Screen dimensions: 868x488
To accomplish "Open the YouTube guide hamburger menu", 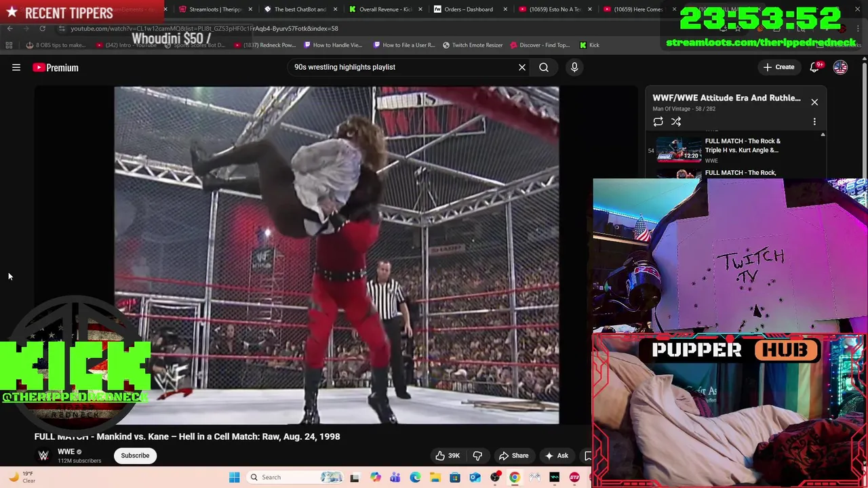I will [x=16, y=67].
